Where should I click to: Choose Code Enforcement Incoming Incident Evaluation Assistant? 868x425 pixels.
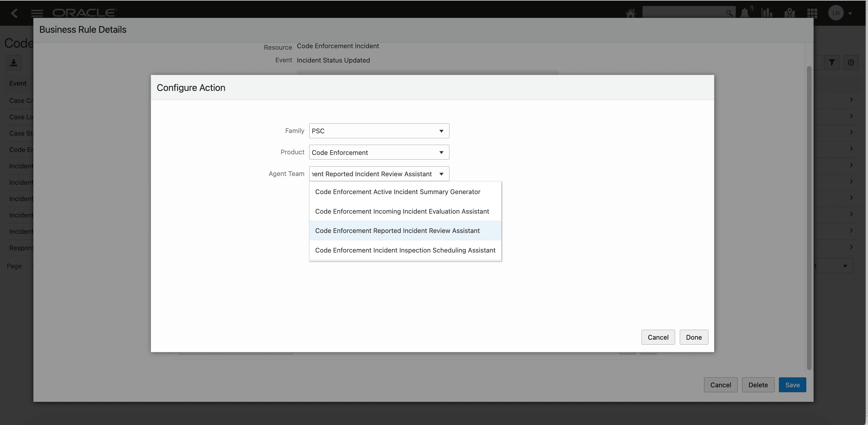coord(405,211)
